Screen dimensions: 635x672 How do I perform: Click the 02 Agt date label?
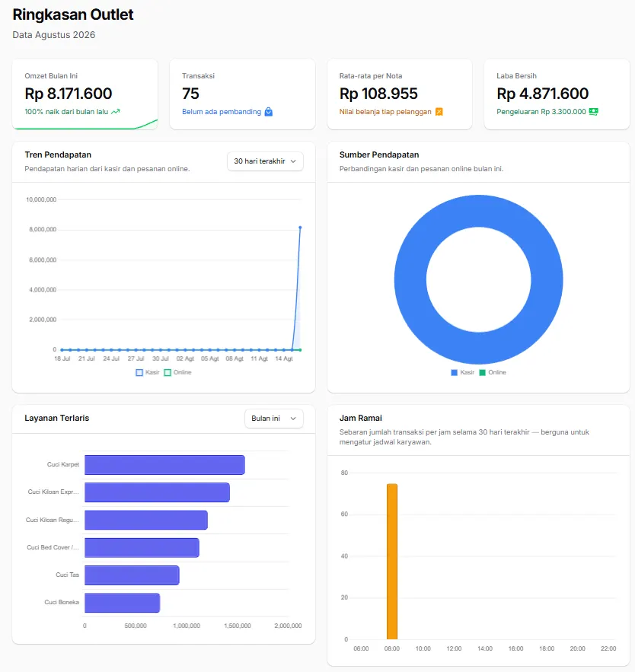185,358
